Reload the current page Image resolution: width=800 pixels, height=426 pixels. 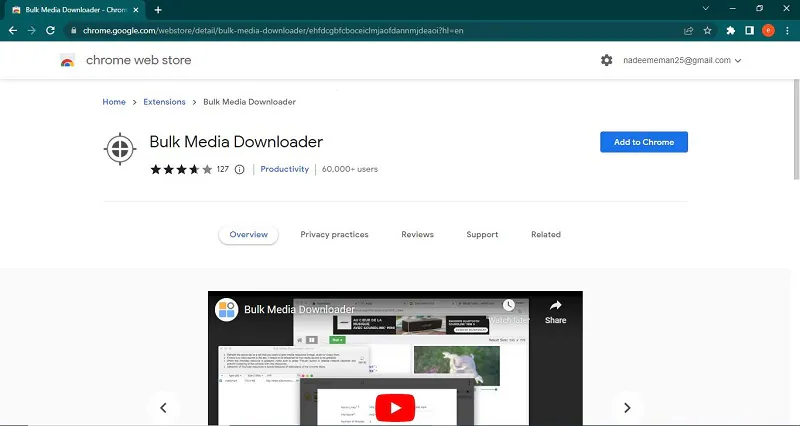50,31
